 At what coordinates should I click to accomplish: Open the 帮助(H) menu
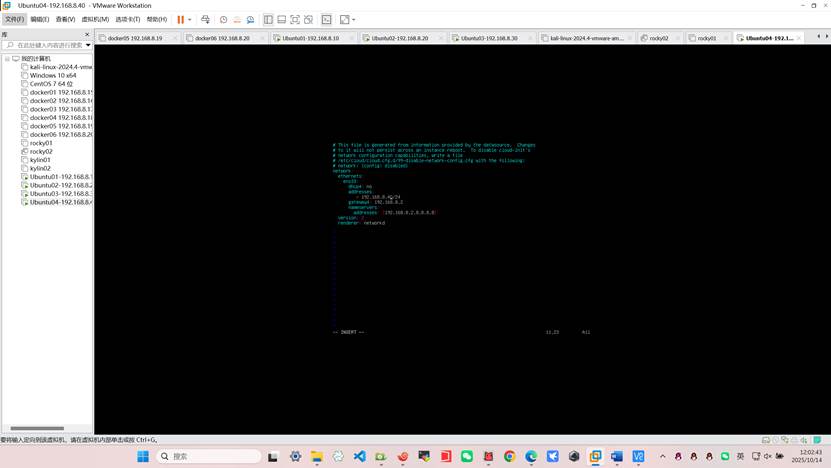[157, 20]
